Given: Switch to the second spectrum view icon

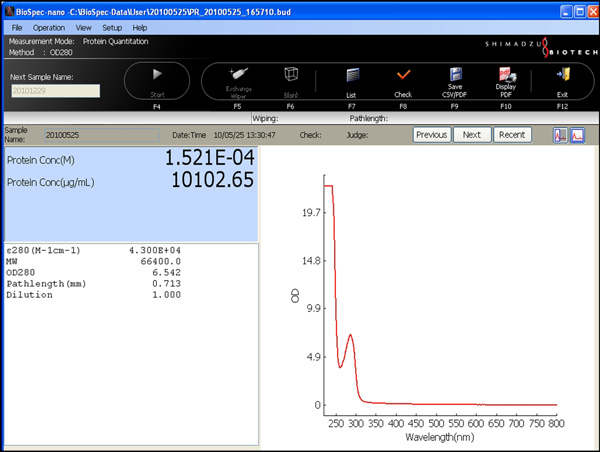Looking at the screenshot, I should (577, 135).
